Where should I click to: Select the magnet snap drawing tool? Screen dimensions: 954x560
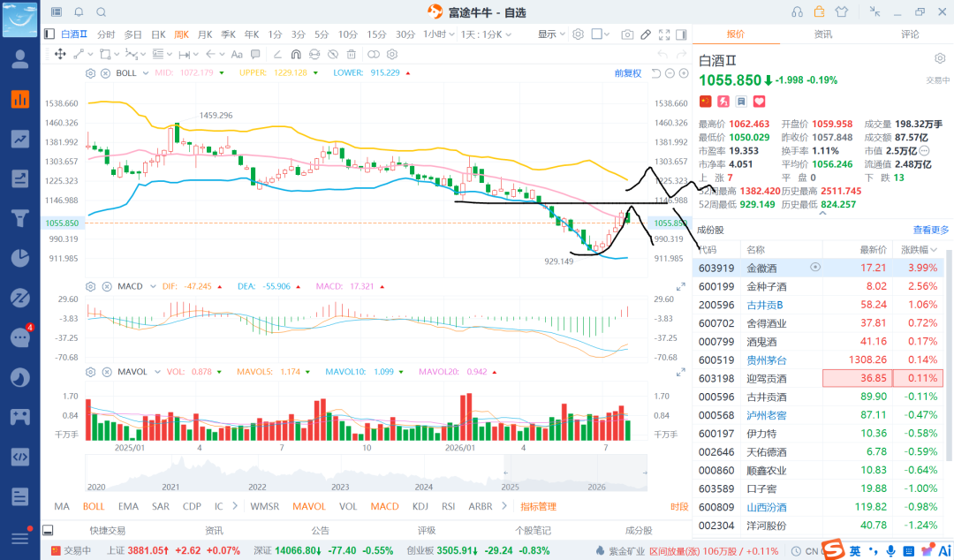296,54
